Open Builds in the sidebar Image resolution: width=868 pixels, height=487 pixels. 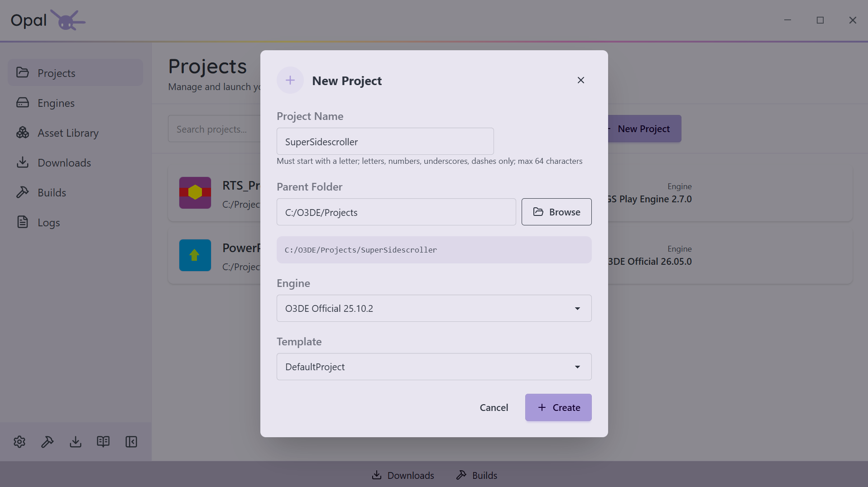[76, 192]
